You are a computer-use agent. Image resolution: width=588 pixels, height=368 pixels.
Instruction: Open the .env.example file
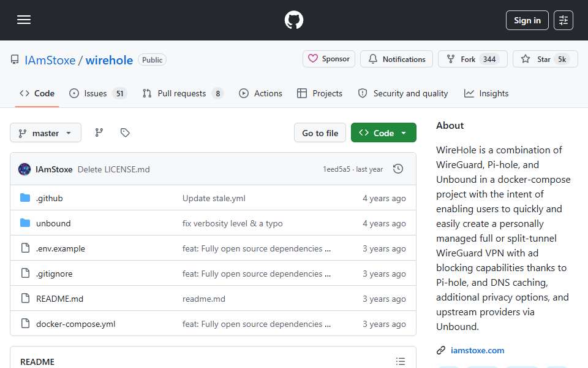[61, 248]
